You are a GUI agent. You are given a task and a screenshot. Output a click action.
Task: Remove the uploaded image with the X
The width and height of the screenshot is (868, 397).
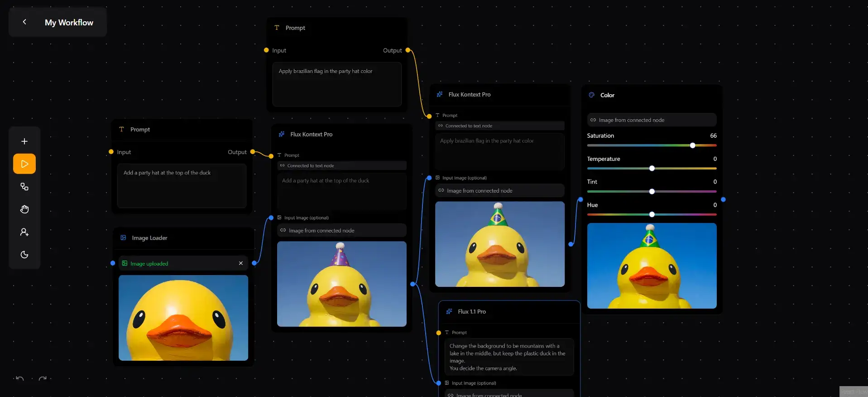(x=241, y=263)
